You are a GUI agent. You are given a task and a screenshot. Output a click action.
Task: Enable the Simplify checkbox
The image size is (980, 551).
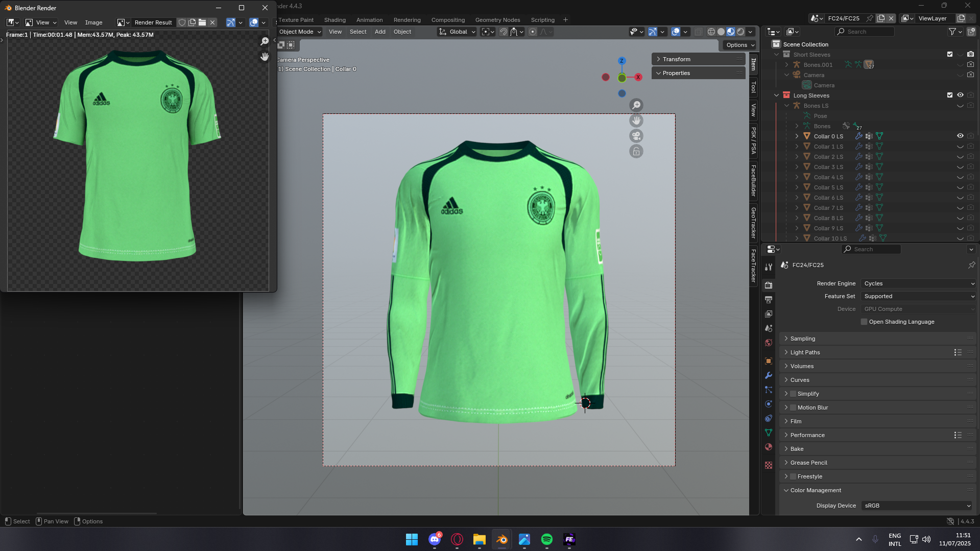pyautogui.click(x=793, y=394)
